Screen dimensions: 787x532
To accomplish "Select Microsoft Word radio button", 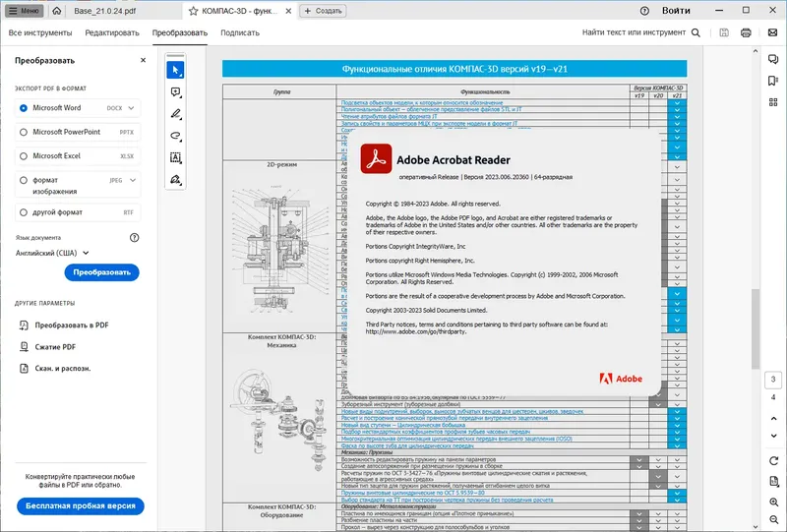I will pos(24,108).
